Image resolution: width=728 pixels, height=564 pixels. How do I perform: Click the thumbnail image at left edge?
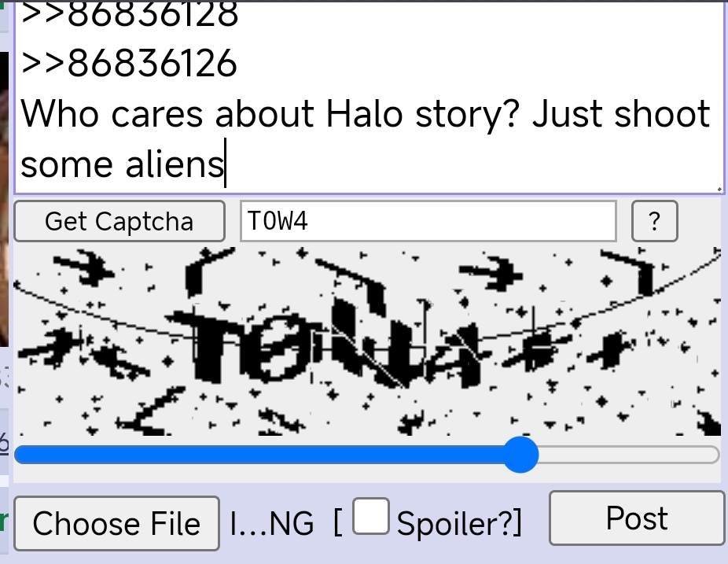[4, 199]
